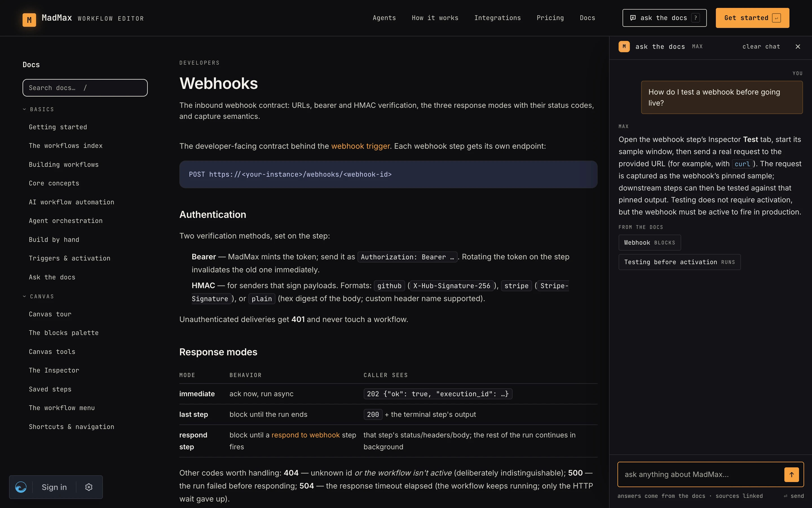Open Build by hand doc
Screen dimensions: 812x508
[x=54, y=240]
